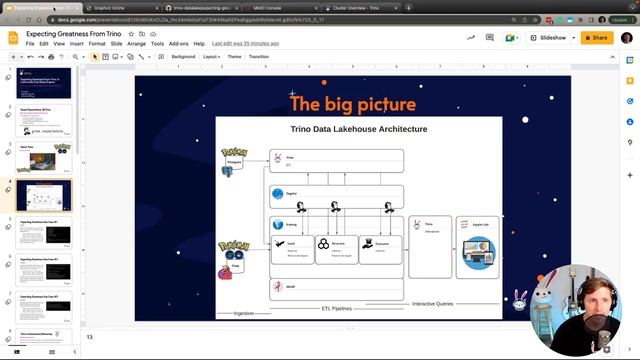Viewport: 640px width, 360px height.
Task: Expand the new slide layout dropdown arrow
Action: point(22,57)
